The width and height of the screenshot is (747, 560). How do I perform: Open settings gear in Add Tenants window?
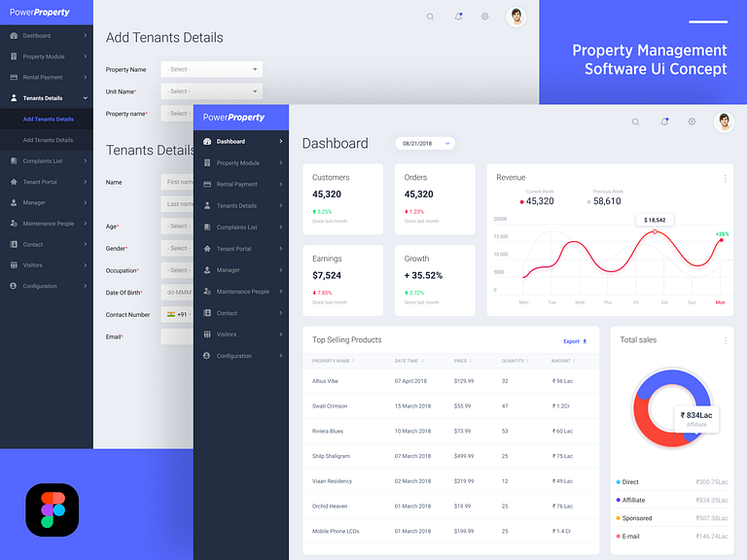[485, 17]
